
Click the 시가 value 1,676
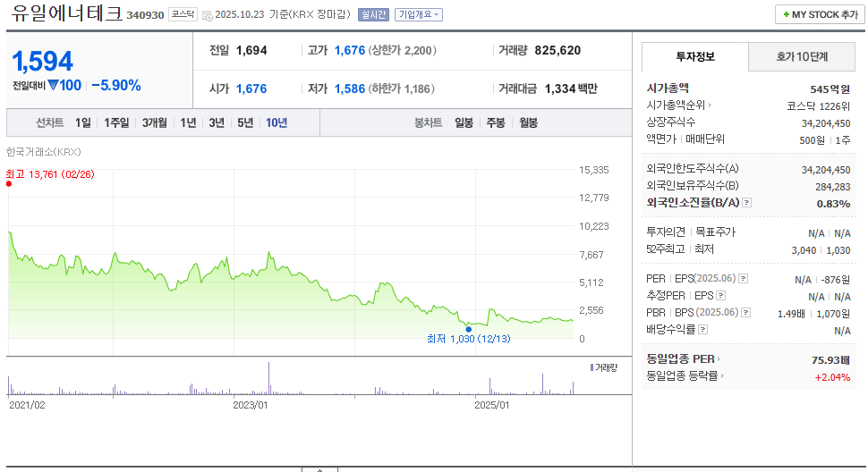251,88
